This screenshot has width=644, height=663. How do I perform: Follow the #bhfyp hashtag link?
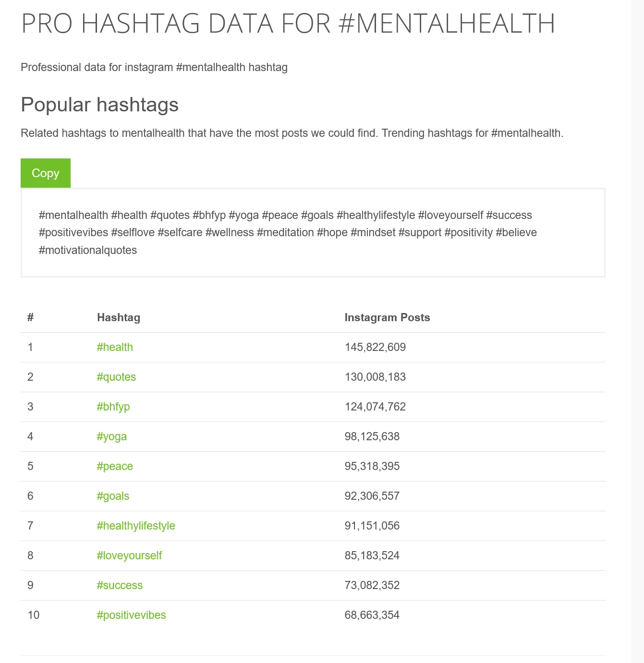(113, 407)
